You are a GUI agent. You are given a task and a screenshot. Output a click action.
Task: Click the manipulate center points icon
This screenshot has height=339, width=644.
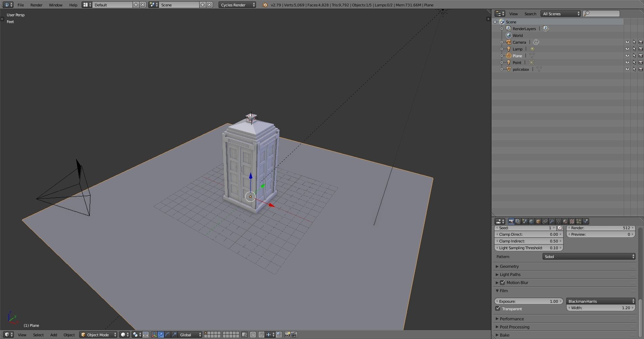[x=145, y=335]
